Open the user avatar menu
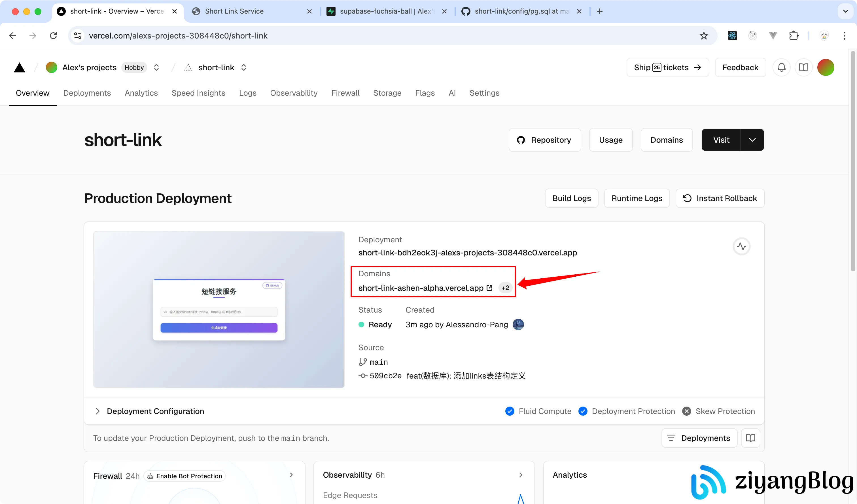The height and width of the screenshot is (504, 857). 826,67
